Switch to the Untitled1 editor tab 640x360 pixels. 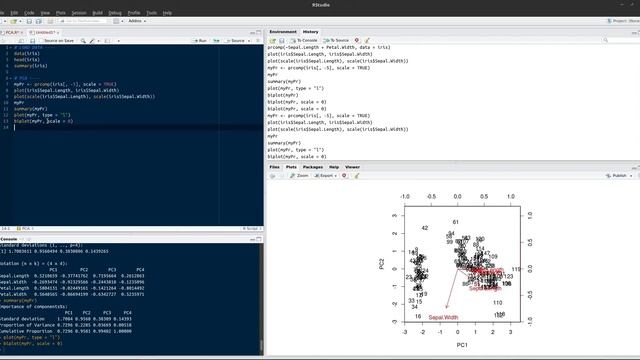click(x=44, y=32)
